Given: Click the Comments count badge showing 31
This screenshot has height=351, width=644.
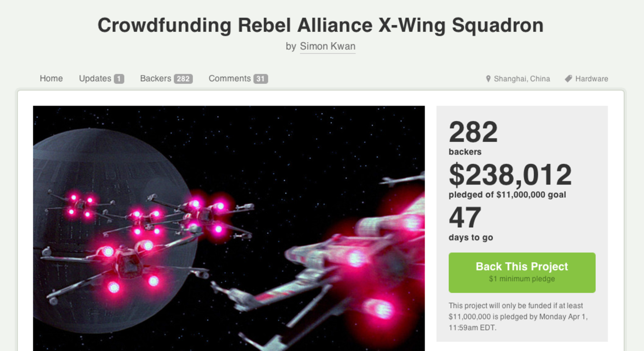Looking at the screenshot, I should [261, 78].
